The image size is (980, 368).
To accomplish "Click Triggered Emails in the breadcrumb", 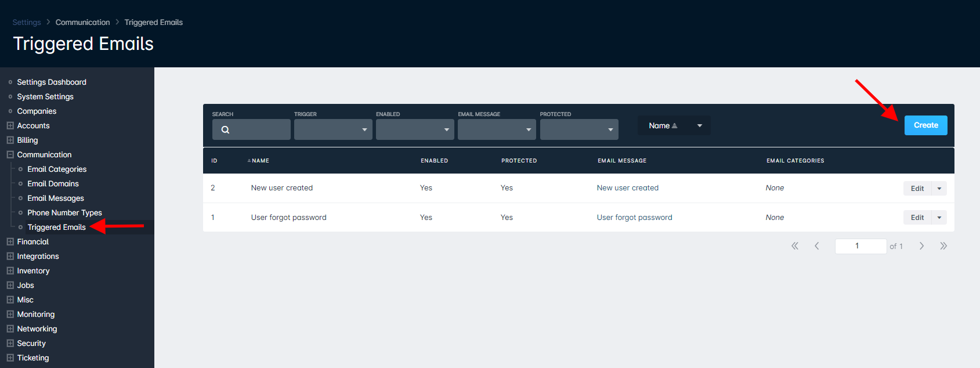I will point(154,22).
